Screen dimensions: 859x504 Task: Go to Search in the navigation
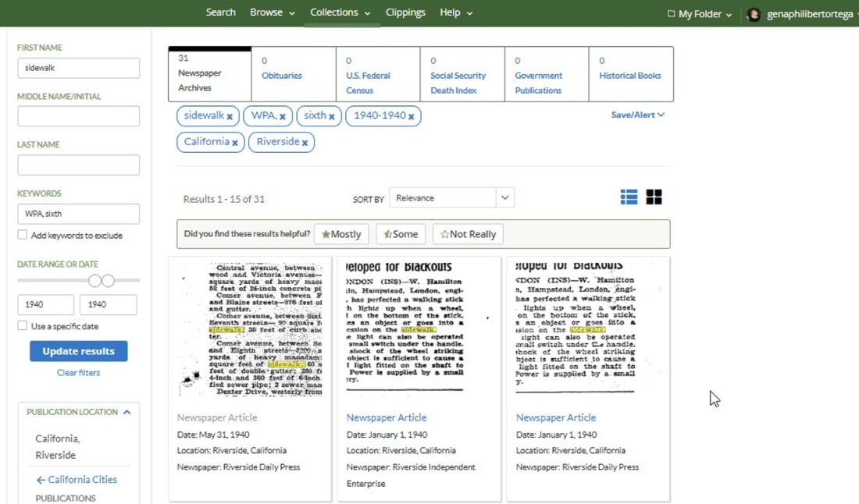[x=221, y=12]
